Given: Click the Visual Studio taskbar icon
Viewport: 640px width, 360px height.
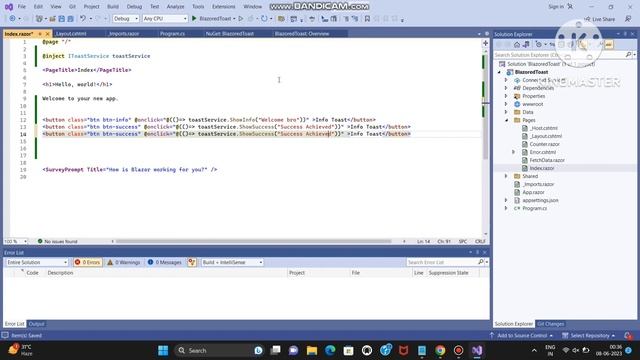Looking at the screenshot, I should (x=477, y=350).
